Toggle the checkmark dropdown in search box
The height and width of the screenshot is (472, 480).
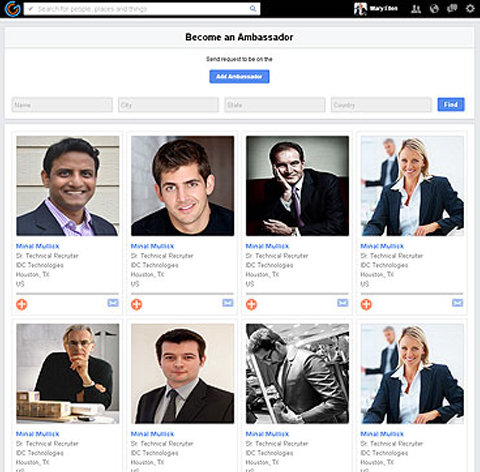30,9
